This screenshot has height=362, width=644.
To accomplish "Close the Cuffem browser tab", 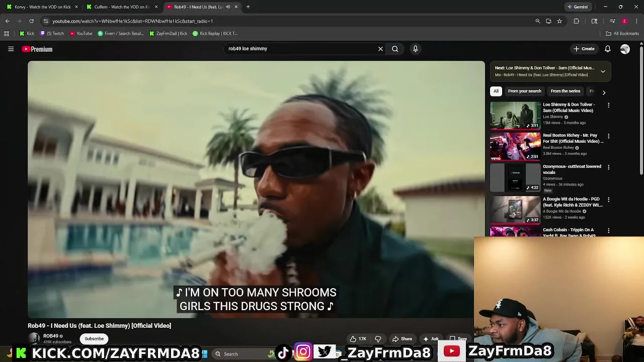I will [156, 7].
